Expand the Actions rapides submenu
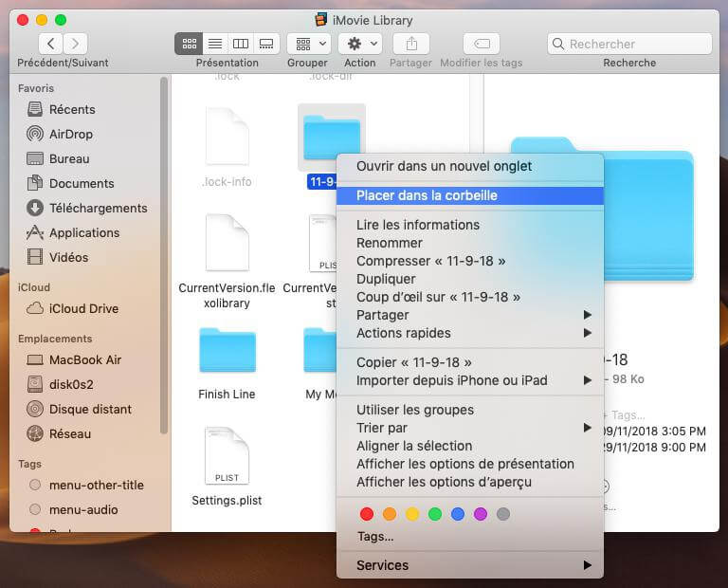 tap(470, 333)
